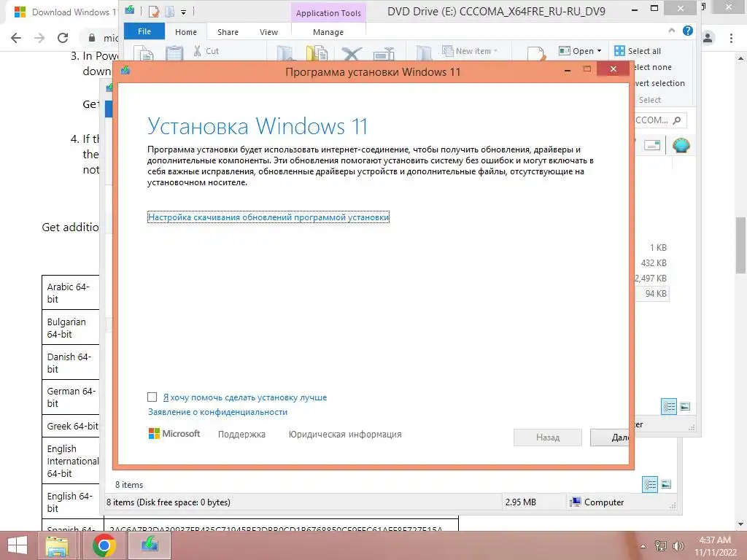Viewport: 747px width, 560px height.
Task: Click the Далее button in setup
Action: (610, 437)
